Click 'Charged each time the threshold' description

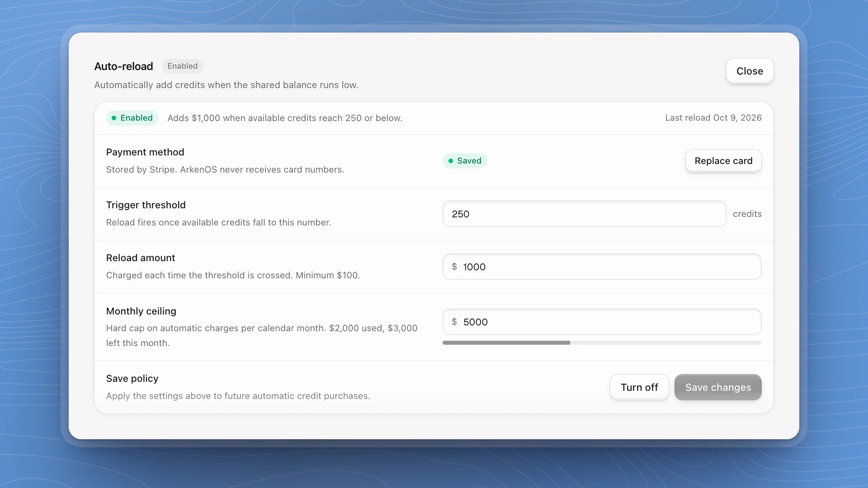[233, 275]
